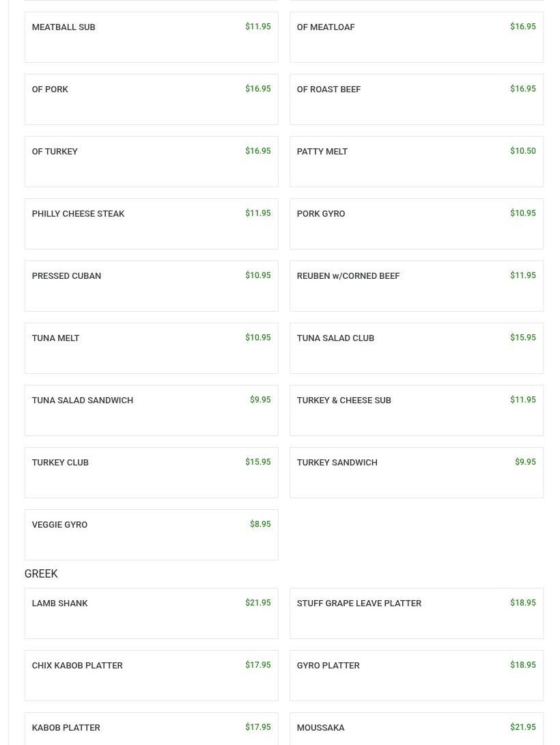Screen dimensions: 560x745
Task: Choose the Chix Kabob Platter
Action: click(x=152, y=676)
